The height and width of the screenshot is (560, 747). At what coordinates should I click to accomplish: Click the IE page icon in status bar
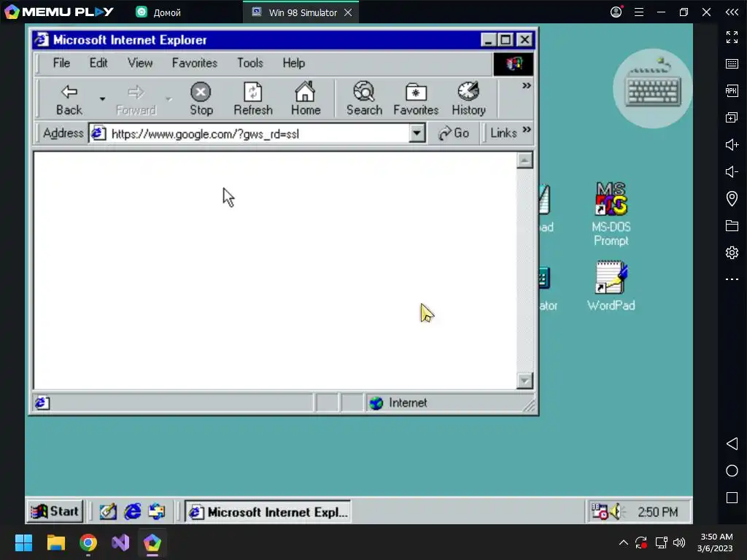[42, 402]
